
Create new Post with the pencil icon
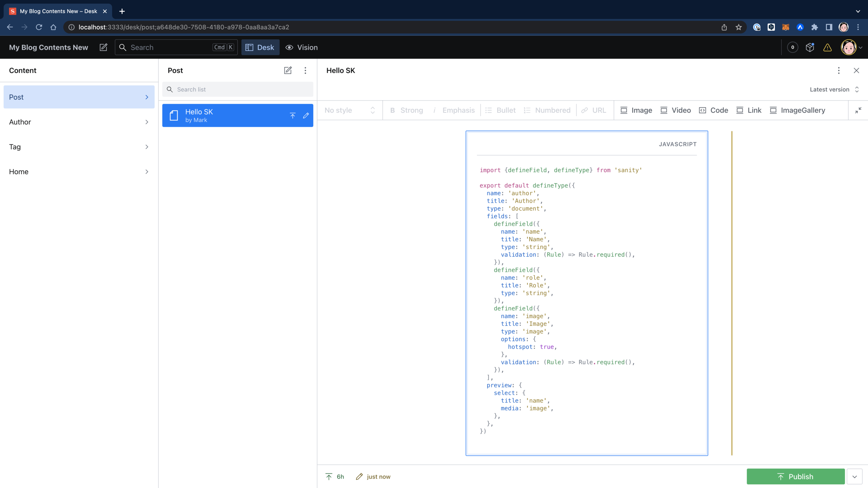(288, 70)
